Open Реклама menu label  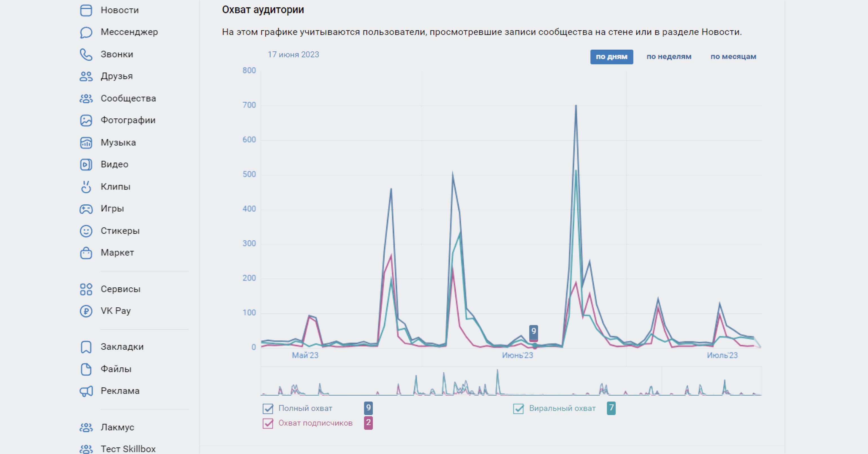tap(120, 391)
